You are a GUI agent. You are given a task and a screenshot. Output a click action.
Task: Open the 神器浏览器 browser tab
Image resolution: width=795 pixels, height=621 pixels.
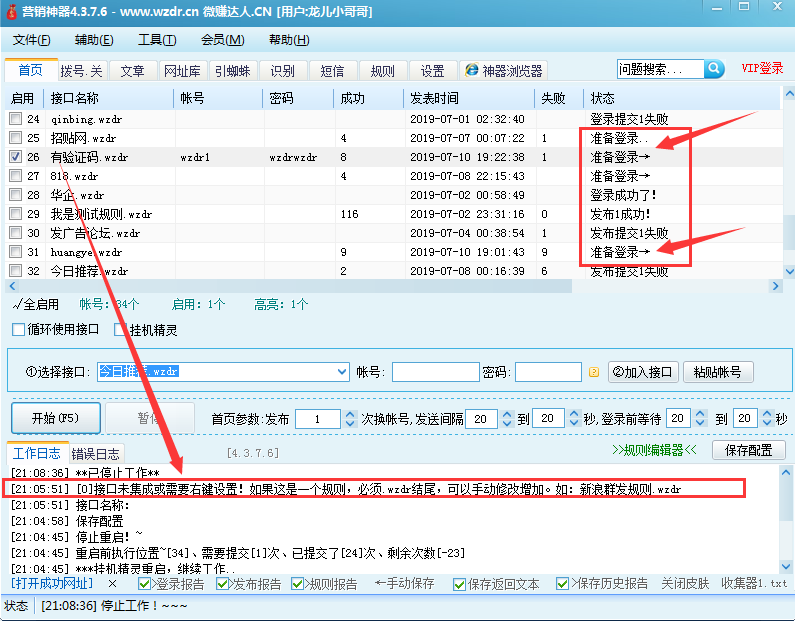[504, 70]
